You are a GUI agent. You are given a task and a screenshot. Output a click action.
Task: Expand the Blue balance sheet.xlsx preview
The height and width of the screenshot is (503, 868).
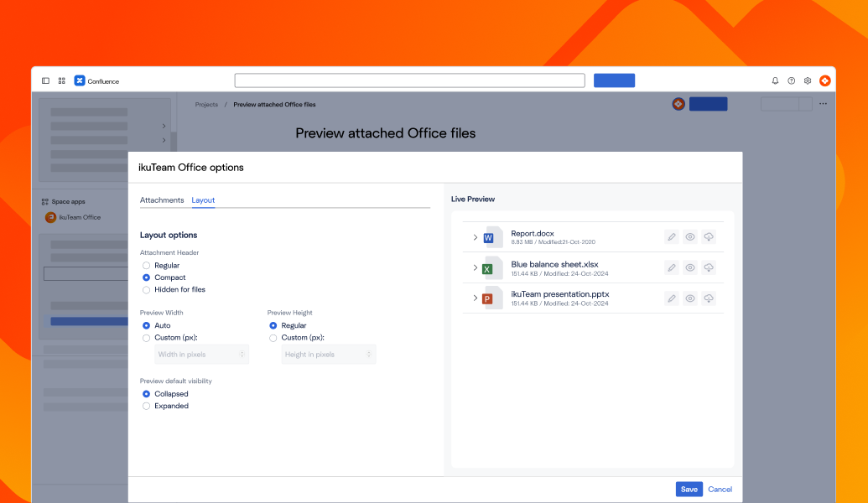click(475, 268)
